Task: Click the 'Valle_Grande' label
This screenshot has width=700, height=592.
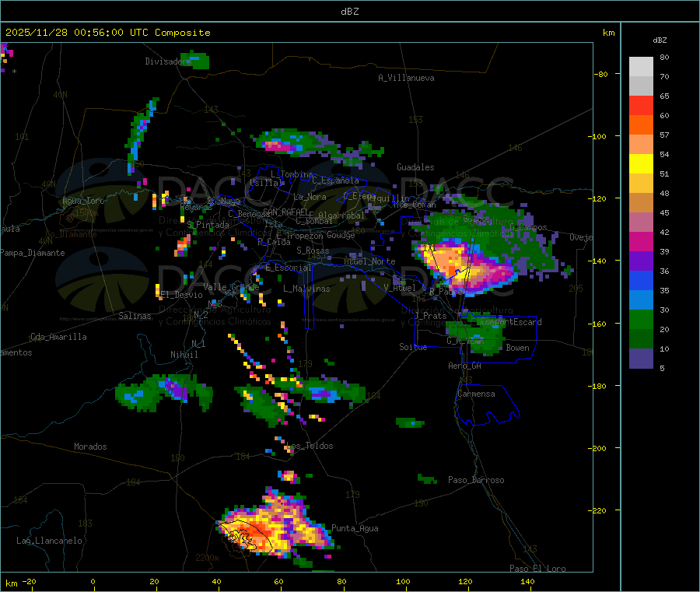Action: coord(231,287)
